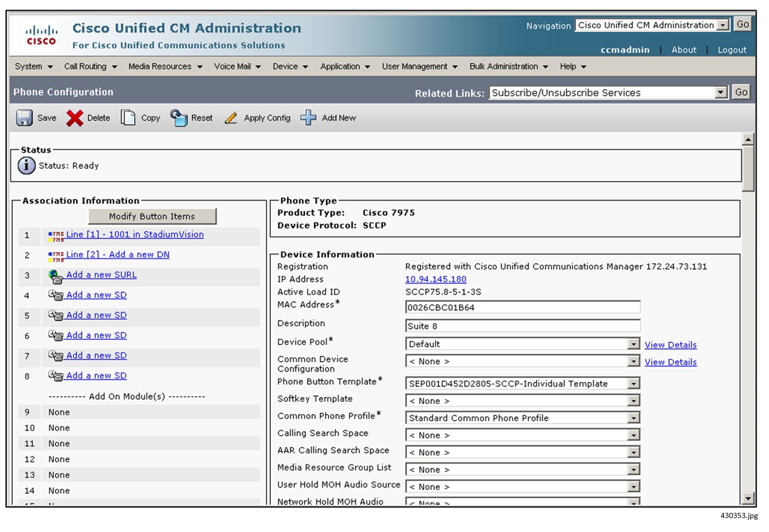Viewport: 769px width, 532px height.
Task: Expand the Phone Button Template dropdown
Action: click(x=633, y=384)
